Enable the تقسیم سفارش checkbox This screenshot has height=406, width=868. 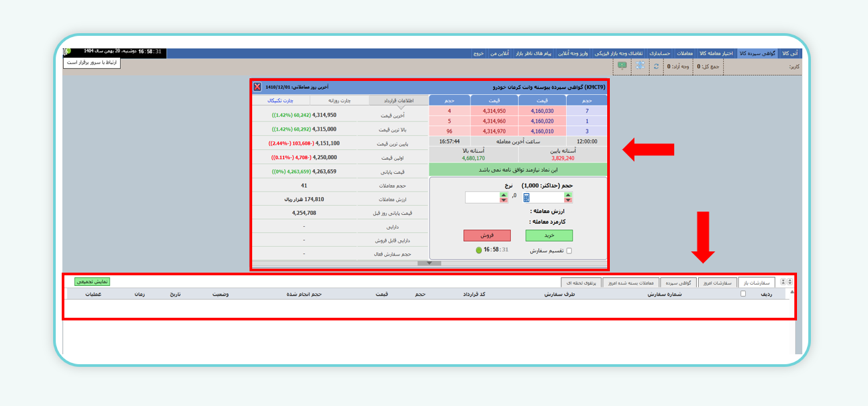click(569, 251)
